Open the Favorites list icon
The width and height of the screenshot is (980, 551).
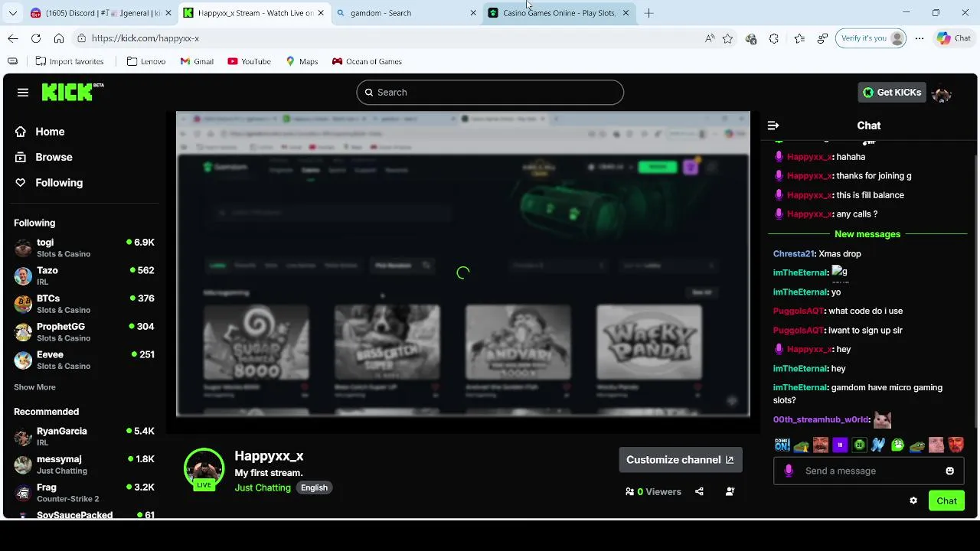pyautogui.click(x=799, y=38)
